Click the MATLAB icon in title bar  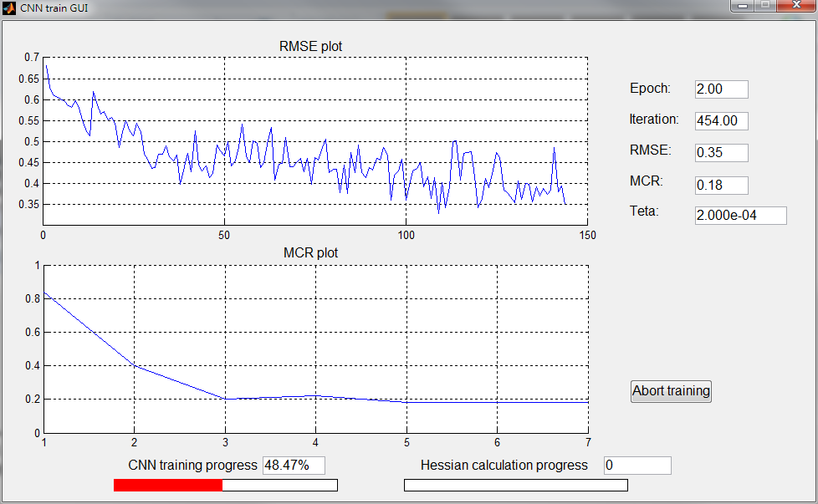[x=9, y=8]
